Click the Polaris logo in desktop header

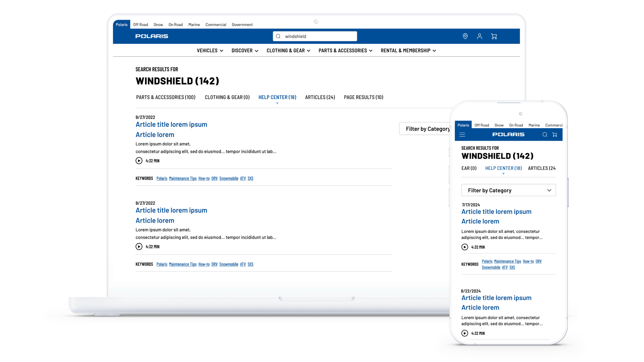coord(152,36)
